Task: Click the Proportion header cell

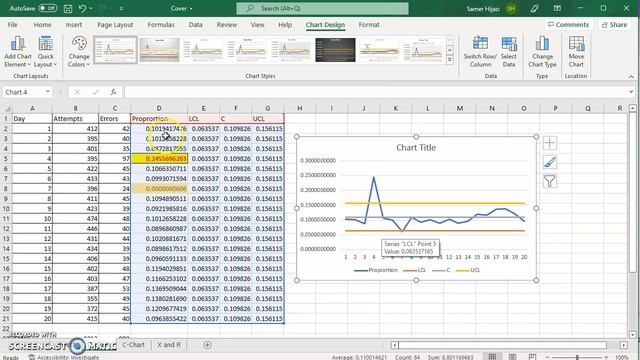Action: click(160, 118)
